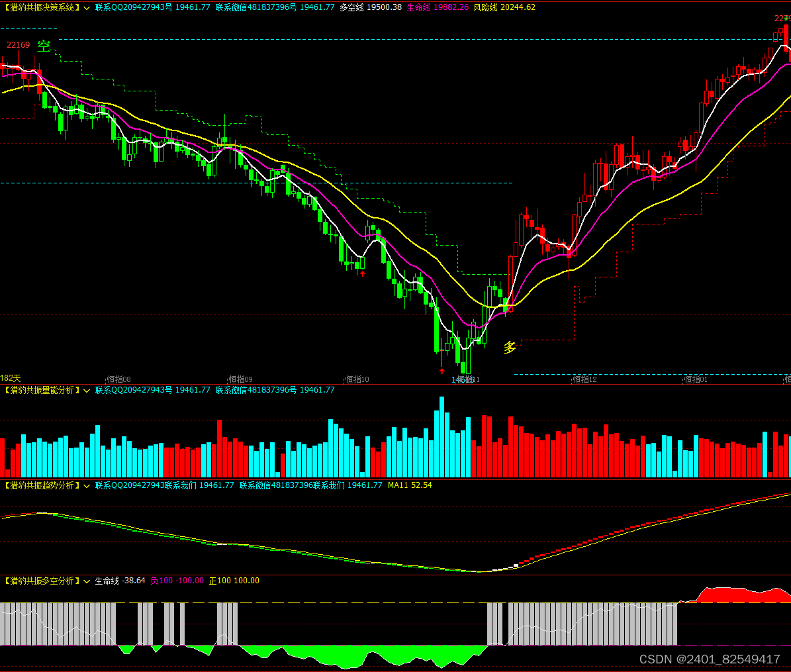Click 联系微信481837396号 in the 量能分析 header
Image resolution: width=791 pixels, height=672 pixels.
[256, 390]
